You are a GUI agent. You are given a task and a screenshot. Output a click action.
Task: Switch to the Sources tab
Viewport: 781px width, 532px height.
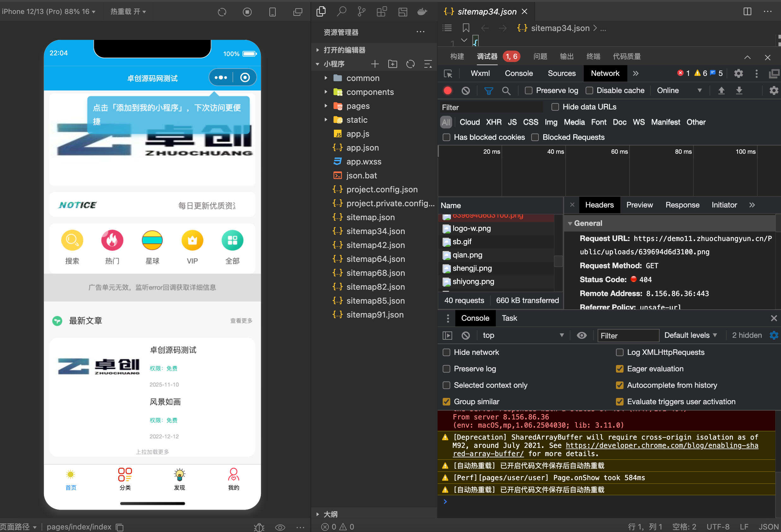pos(561,74)
